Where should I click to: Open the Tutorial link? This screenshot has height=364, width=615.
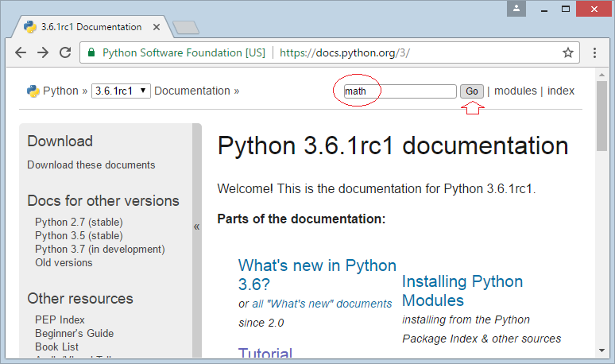[x=265, y=353]
